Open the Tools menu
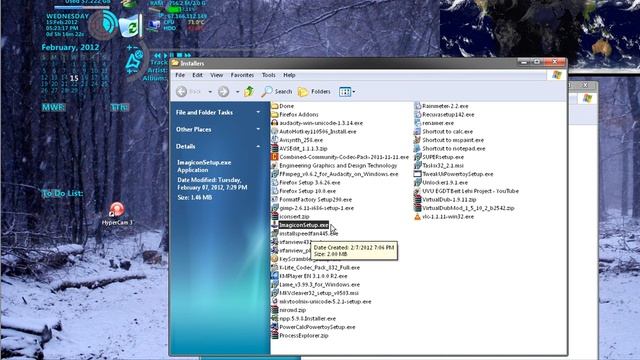 269,75
